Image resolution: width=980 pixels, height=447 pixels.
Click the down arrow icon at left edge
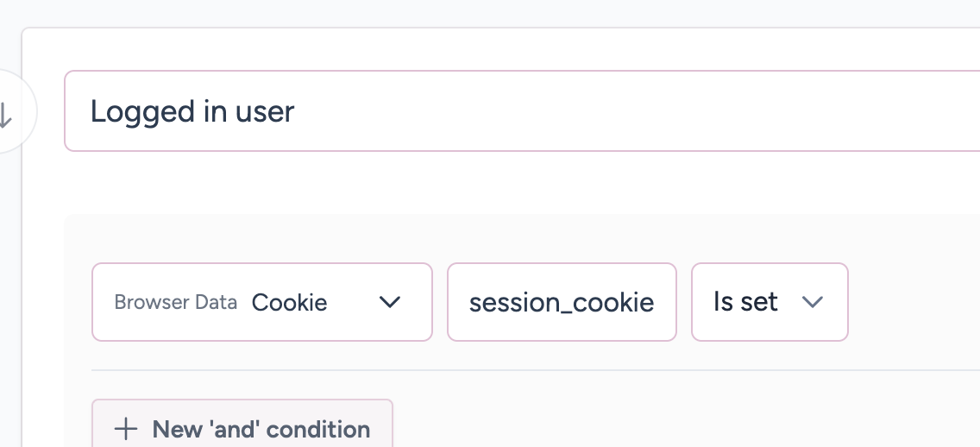click(x=5, y=114)
